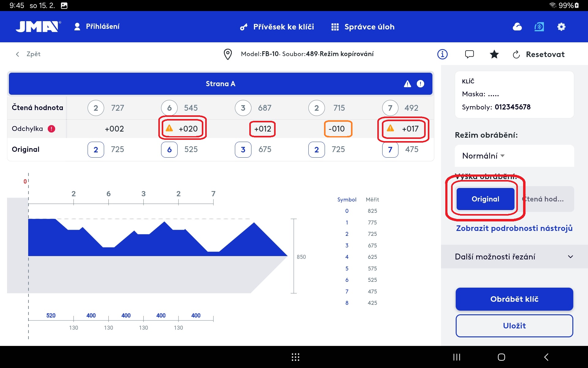Tap the location pin icon
588x368 pixels.
pyautogui.click(x=228, y=54)
